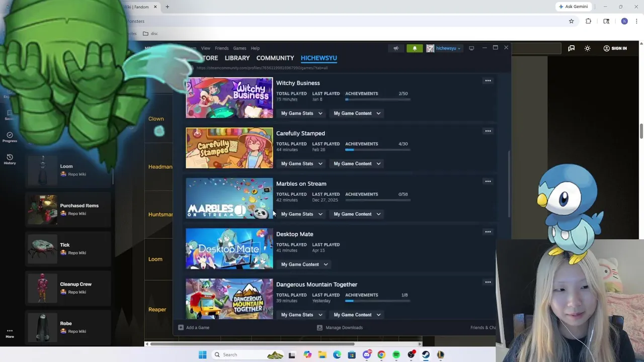Toggle Fandom light/dark theme sun icon
The width and height of the screenshot is (644, 362).
coord(587,48)
